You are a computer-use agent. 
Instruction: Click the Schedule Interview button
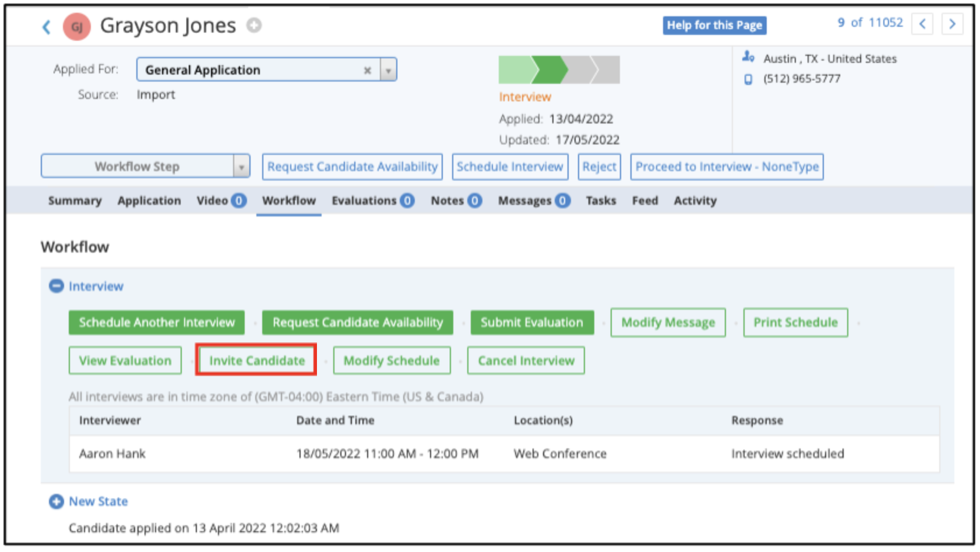[510, 167]
